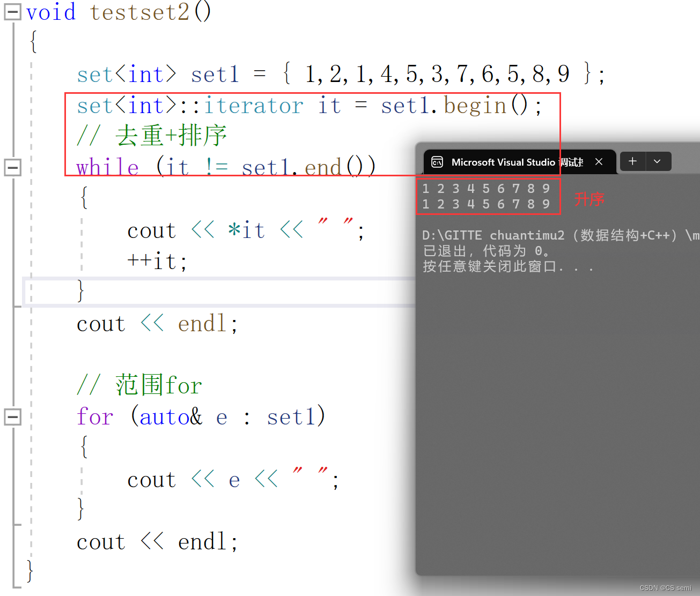Collapse the while loop code block
Screen dimensions: 700x596
tap(12, 167)
